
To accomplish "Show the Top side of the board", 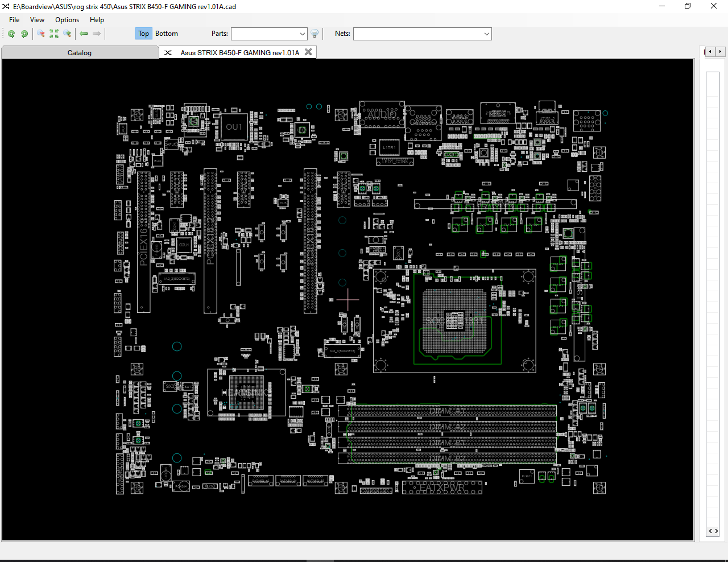I will (x=143, y=34).
